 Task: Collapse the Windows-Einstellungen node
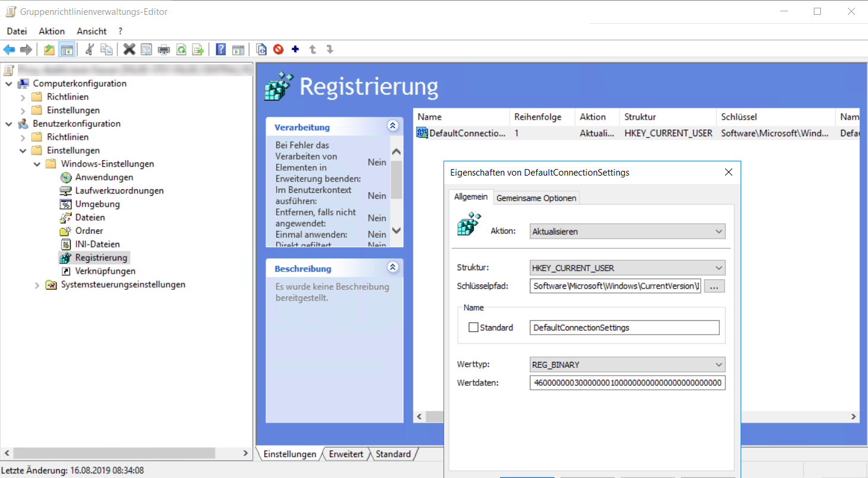tap(38, 164)
